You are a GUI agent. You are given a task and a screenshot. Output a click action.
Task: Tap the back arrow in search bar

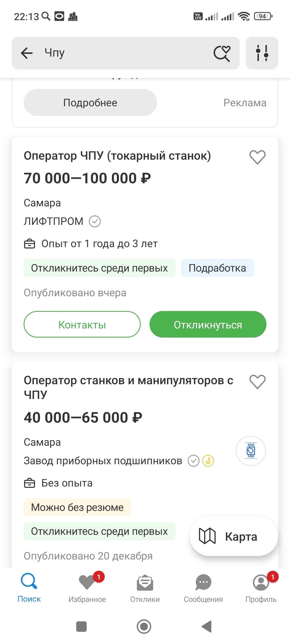[27, 53]
